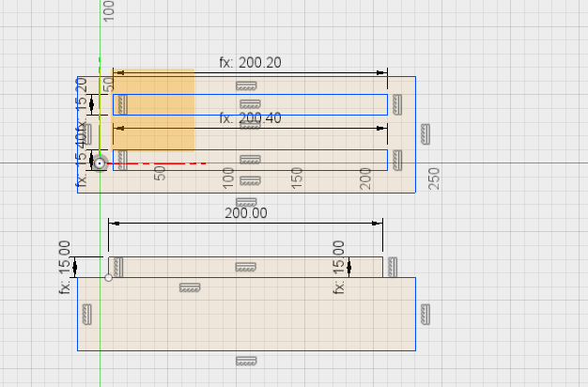Select vertical constraint icon on the upper outer rectangle's left edge
The image size is (588, 387).
87,134
